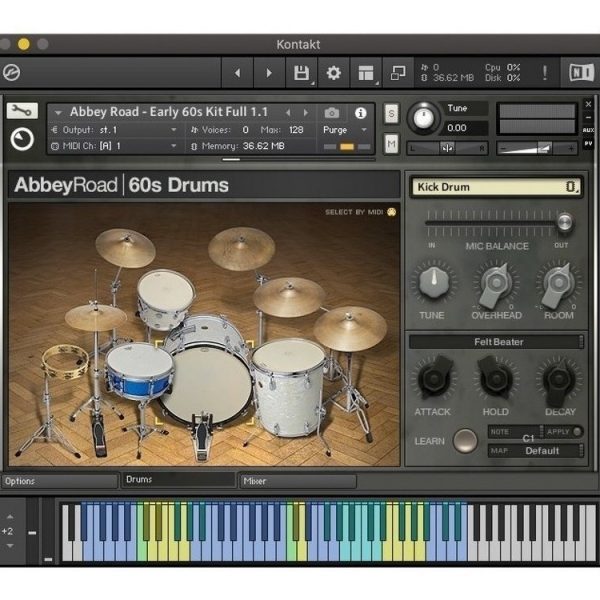Shift keyboard octave up arrow
The height and width of the screenshot is (600, 600).
tap(10, 517)
